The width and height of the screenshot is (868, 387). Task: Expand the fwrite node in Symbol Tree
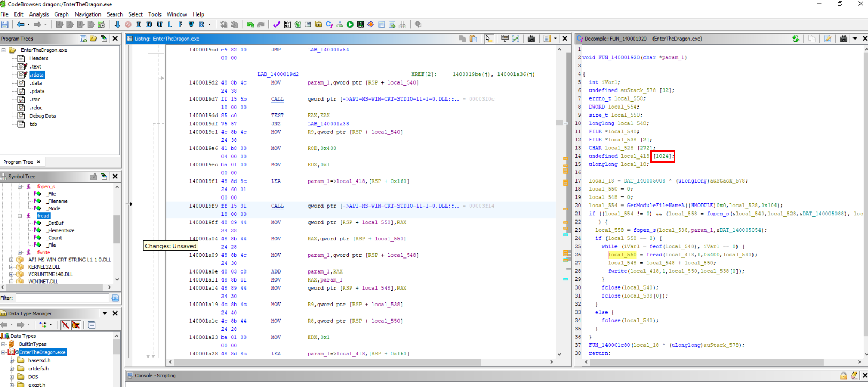click(20, 252)
